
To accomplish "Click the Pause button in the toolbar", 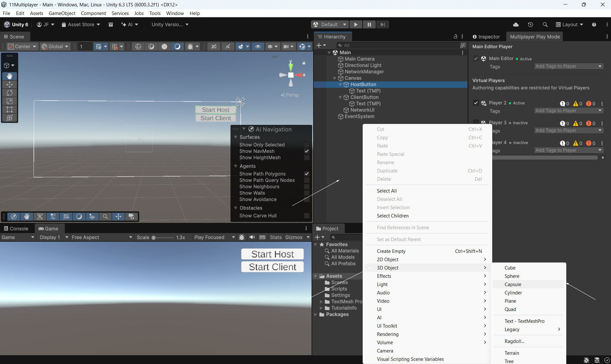I will [x=369, y=25].
